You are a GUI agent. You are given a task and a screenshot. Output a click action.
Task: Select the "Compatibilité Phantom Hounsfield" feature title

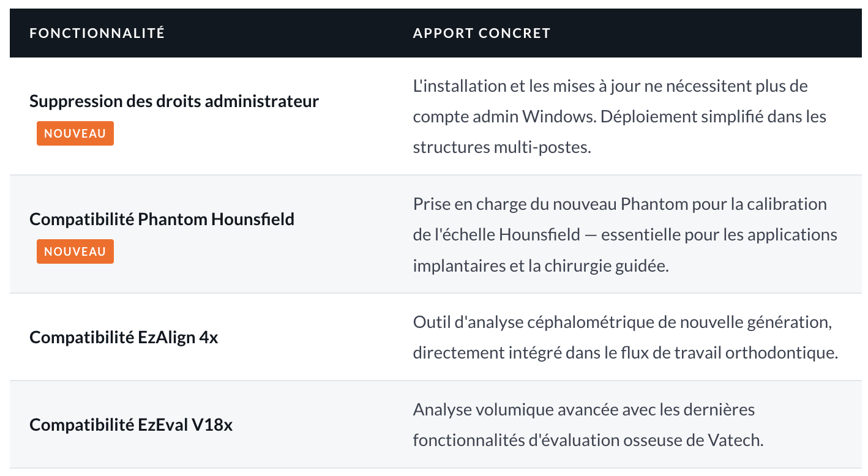[x=162, y=219]
